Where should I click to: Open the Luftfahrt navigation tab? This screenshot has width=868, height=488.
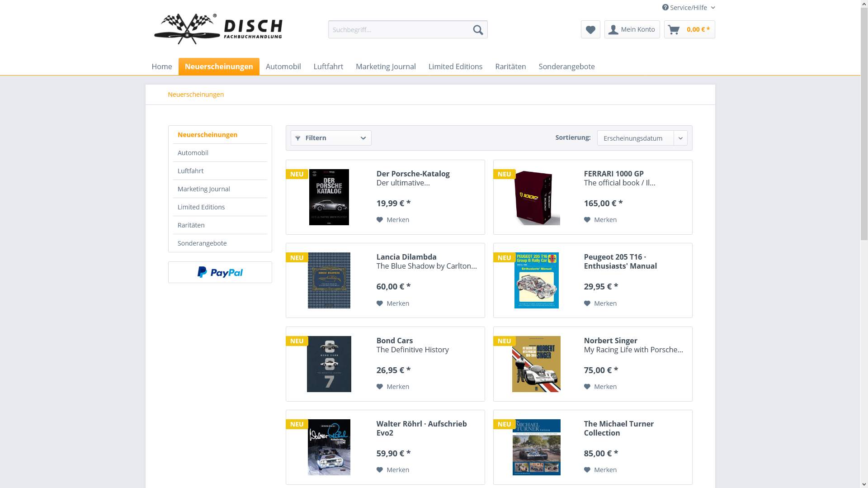coord(328,66)
